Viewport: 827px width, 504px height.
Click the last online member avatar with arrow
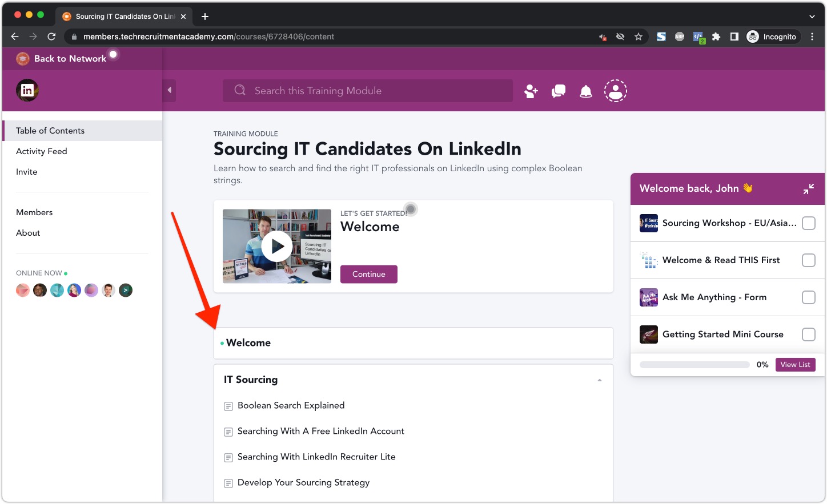coord(126,291)
